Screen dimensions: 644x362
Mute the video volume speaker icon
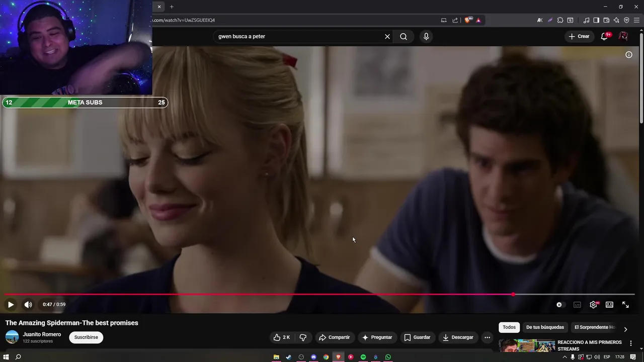[x=28, y=305]
